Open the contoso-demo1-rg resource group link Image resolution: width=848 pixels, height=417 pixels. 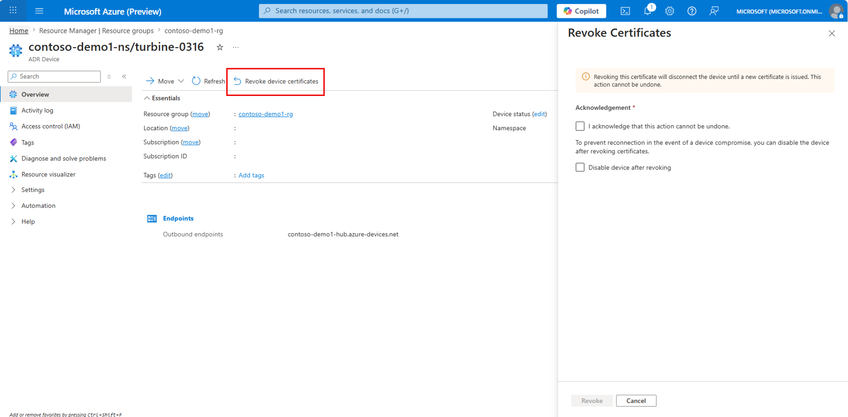(266, 114)
